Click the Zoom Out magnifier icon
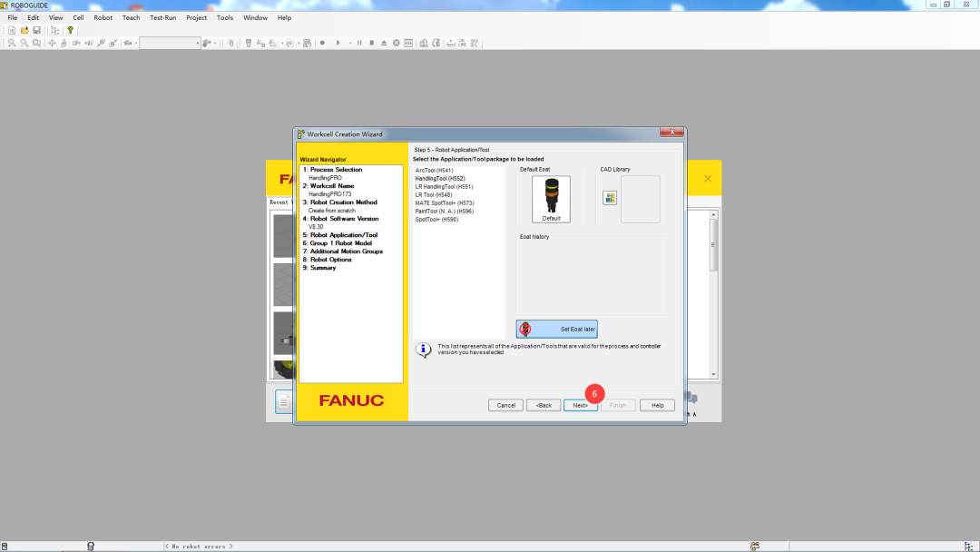The image size is (980, 552). (24, 44)
